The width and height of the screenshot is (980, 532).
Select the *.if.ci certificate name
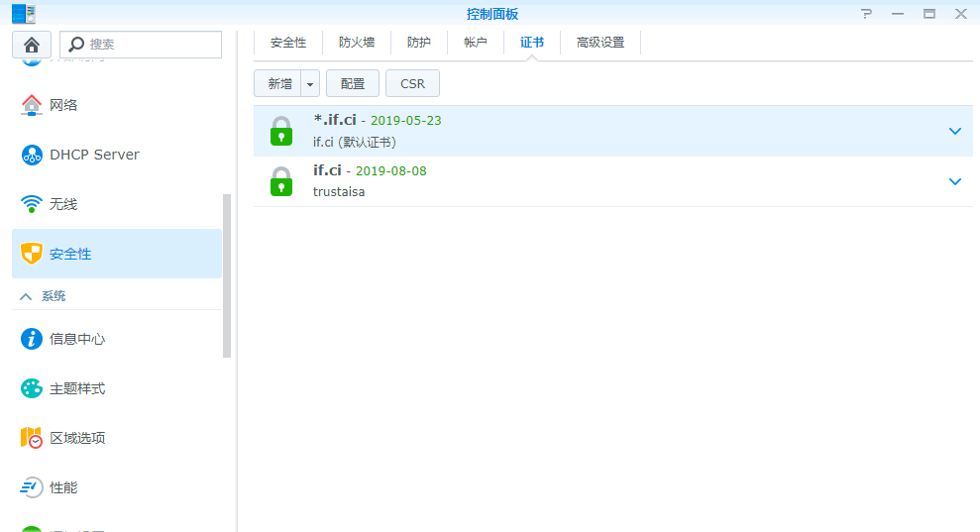coord(335,120)
